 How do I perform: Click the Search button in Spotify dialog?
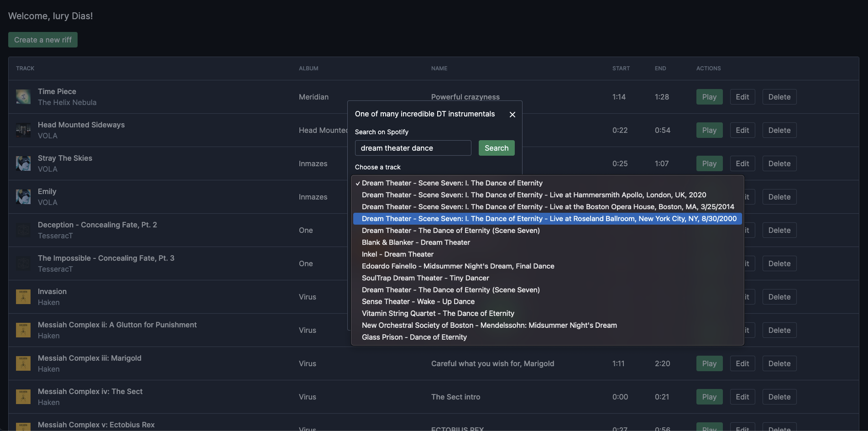[497, 148]
